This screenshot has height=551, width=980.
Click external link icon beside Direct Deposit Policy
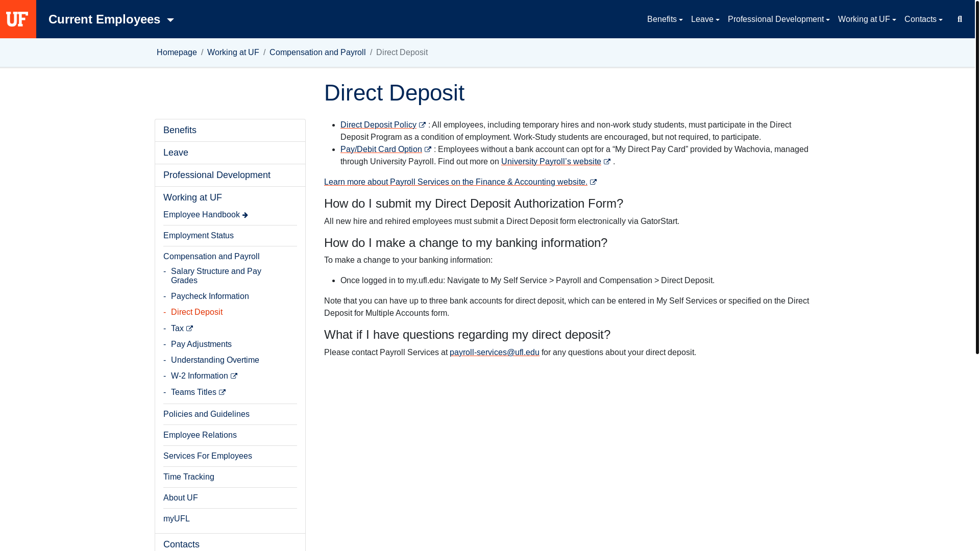coord(422,125)
